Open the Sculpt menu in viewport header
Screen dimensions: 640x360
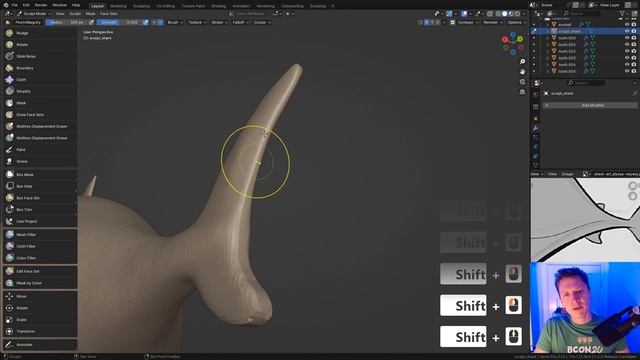(75, 14)
